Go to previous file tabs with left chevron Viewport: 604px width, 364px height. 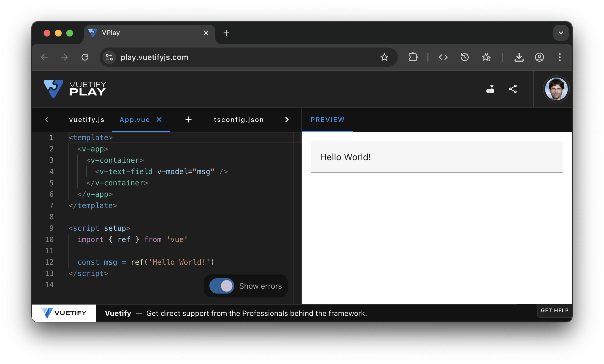point(47,120)
